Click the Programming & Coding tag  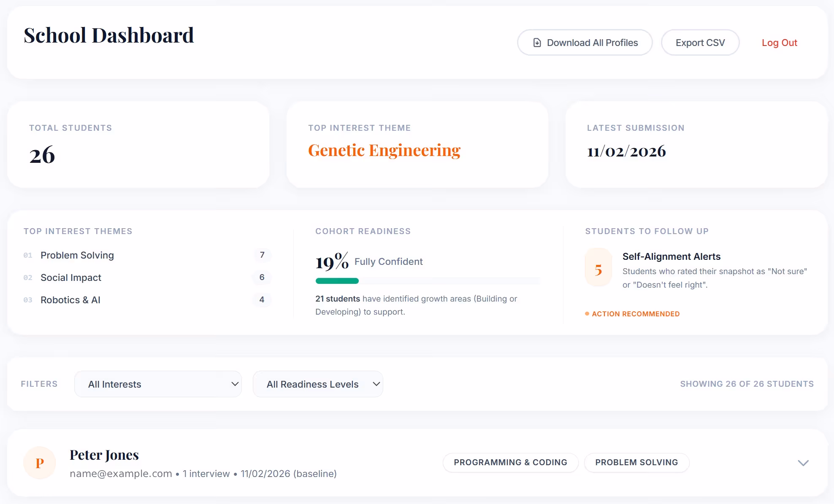pos(510,463)
